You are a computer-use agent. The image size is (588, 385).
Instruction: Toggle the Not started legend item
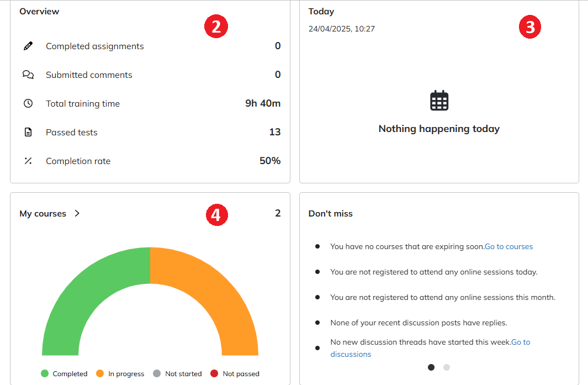click(x=177, y=374)
